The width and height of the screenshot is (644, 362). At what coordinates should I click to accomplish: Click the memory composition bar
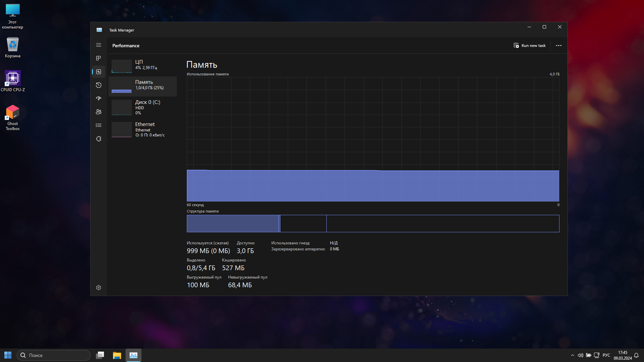coord(373,224)
